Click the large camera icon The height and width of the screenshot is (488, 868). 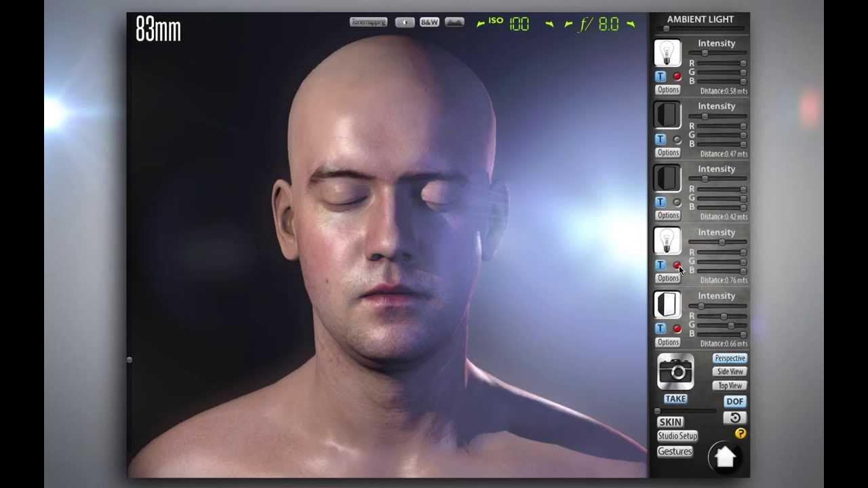tap(675, 371)
